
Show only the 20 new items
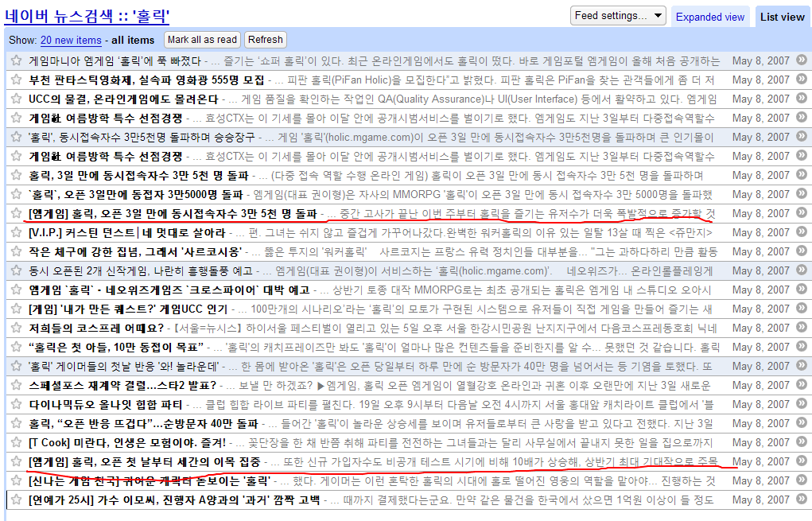pos(71,41)
